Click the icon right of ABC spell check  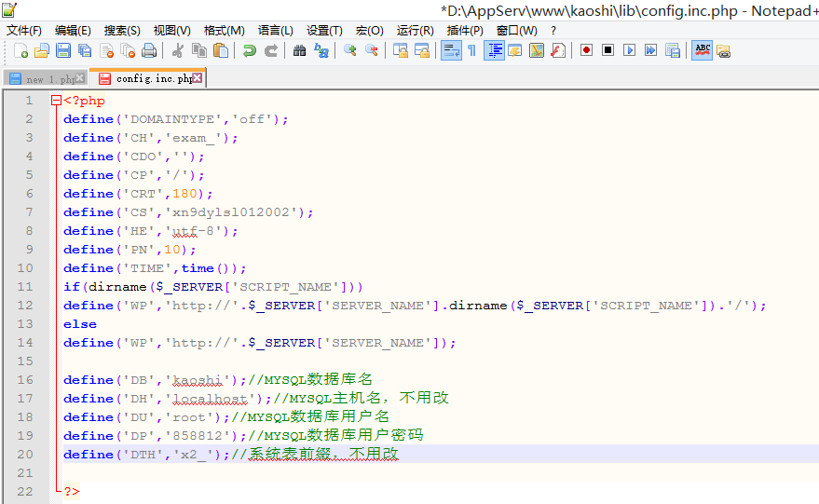[723, 50]
